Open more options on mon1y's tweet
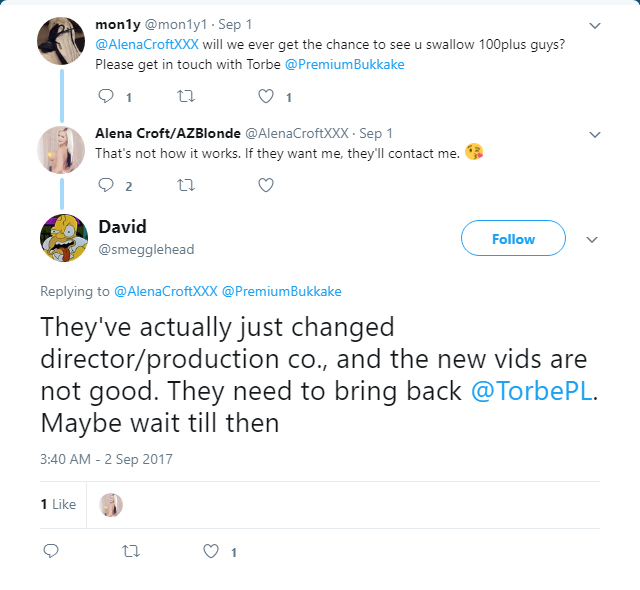 [x=595, y=25]
